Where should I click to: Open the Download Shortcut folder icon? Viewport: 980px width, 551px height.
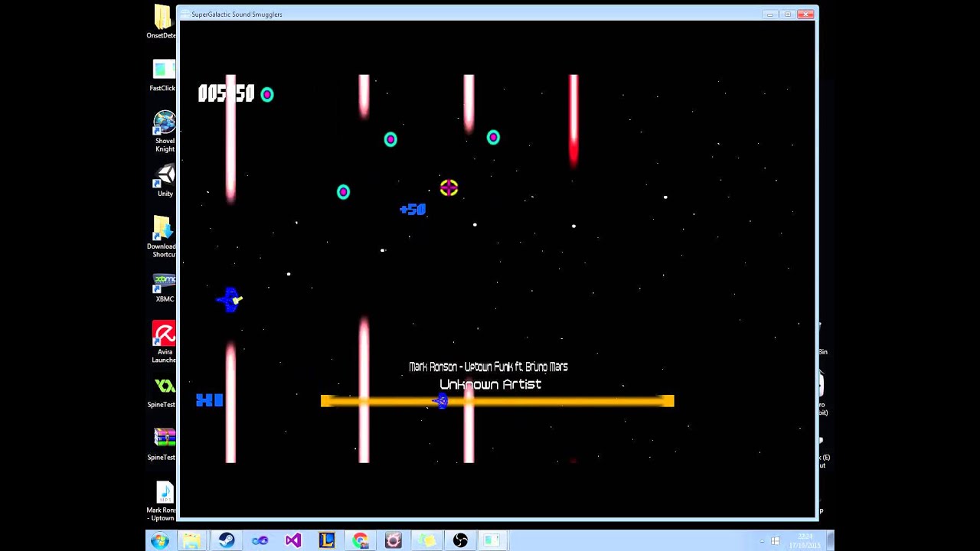pos(162,236)
